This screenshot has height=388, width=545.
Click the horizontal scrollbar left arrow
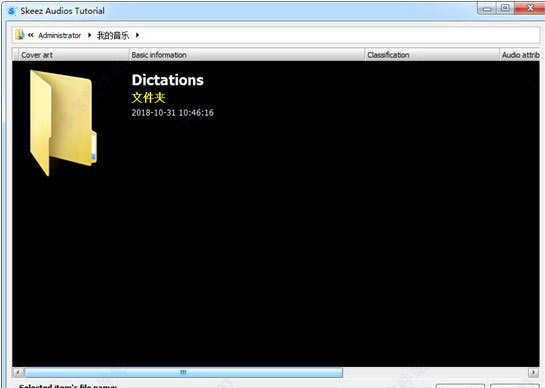pos(18,373)
